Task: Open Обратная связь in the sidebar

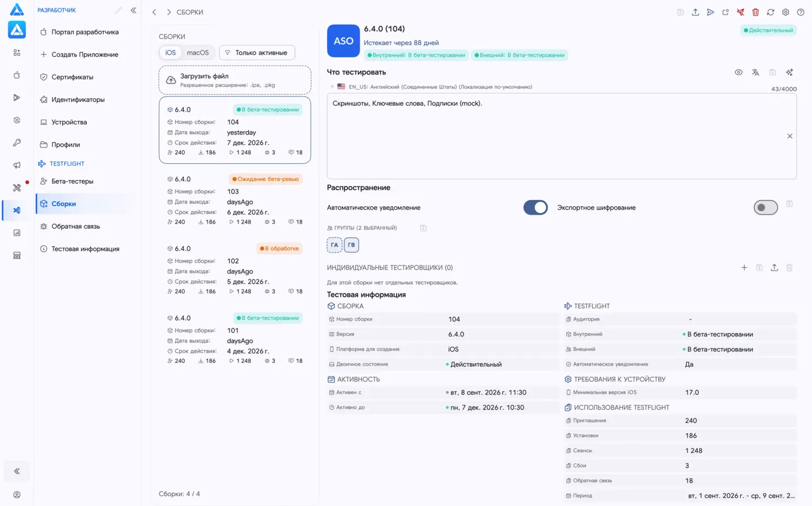Action: 85,227
